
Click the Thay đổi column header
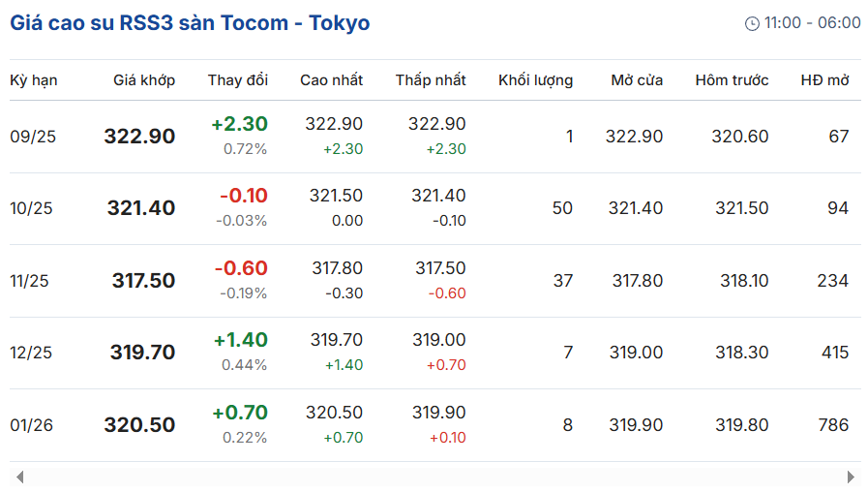click(x=238, y=80)
